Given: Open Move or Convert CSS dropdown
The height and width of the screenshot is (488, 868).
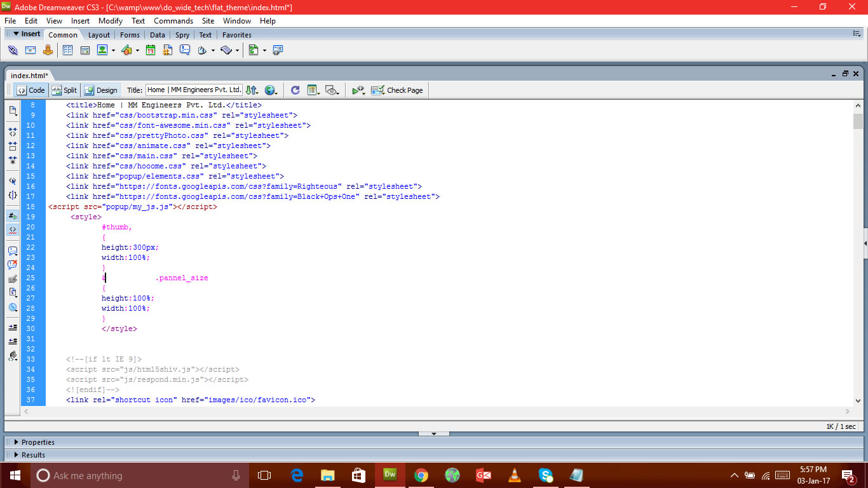Looking at the screenshot, I should 13,307.
